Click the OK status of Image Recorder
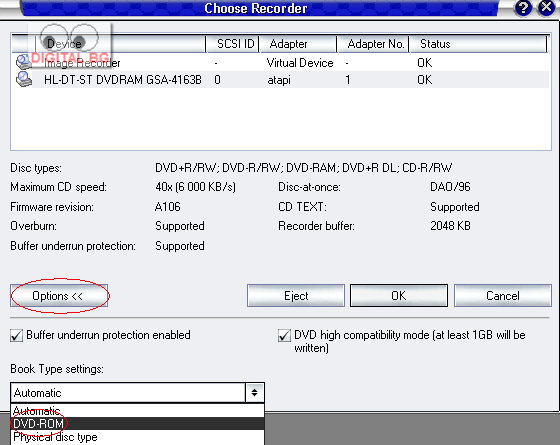The width and height of the screenshot is (560, 445). coord(425,63)
